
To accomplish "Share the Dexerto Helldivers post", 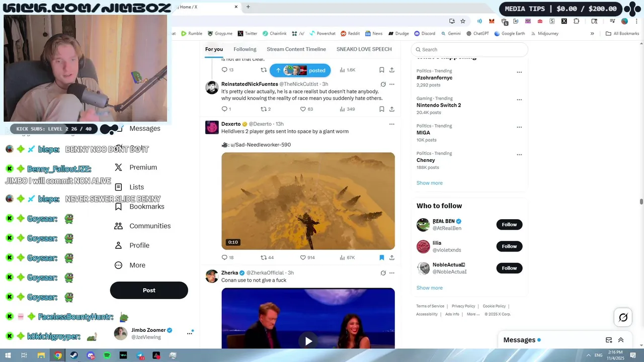I will coord(392,257).
